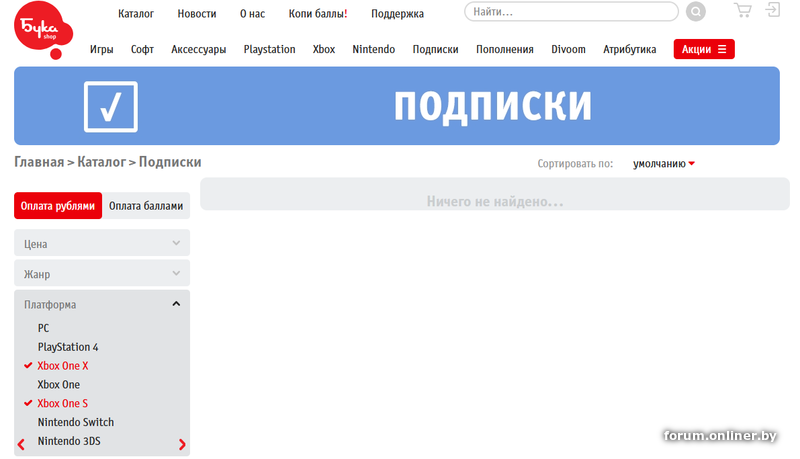Open the Аксессуары category
800x459 pixels.
pos(198,49)
